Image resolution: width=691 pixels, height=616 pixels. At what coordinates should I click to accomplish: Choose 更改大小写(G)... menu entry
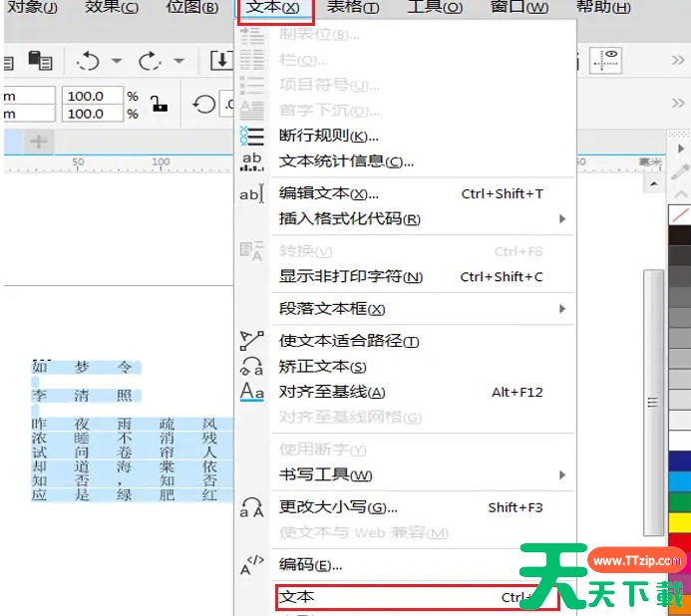(x=406, y=507)
